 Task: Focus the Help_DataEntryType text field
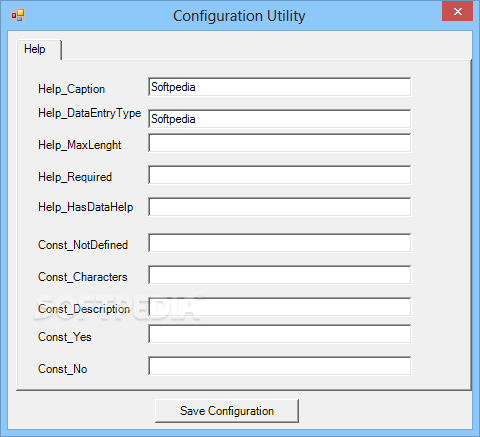280,119
